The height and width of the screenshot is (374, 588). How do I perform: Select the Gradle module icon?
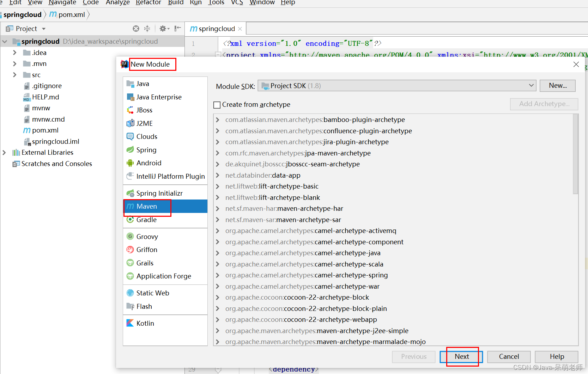tap(130, 220)
